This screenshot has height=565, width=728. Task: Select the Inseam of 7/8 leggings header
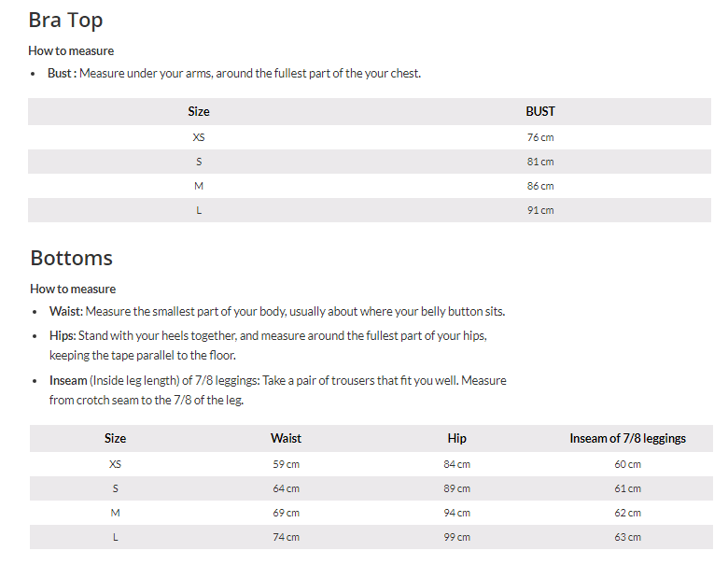point(627,438)
